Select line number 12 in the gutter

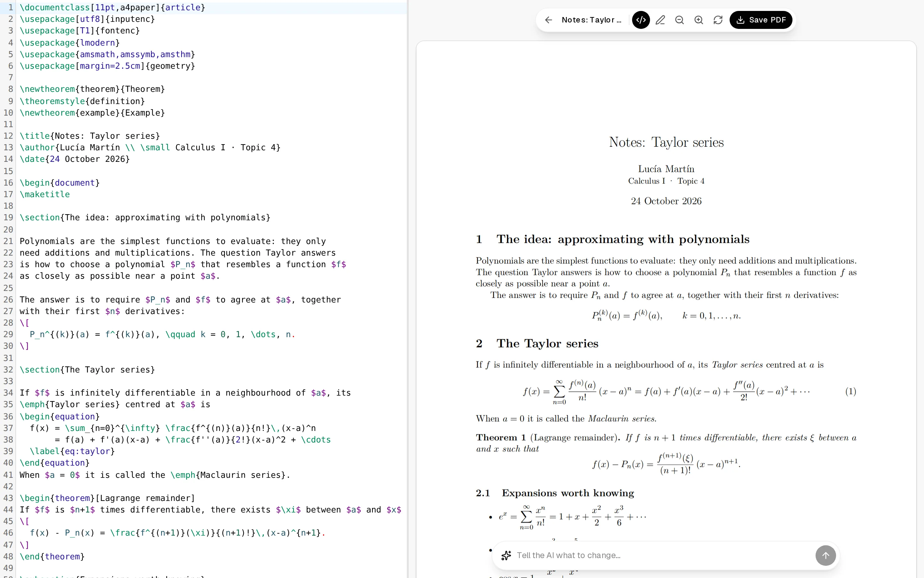pos(8,136)
